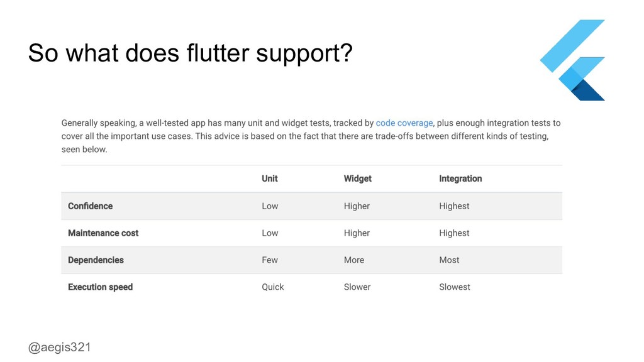The height and width of the screenshot is (362, 644).
Task: Click Few in the Dependencies row
Action: 269,260
